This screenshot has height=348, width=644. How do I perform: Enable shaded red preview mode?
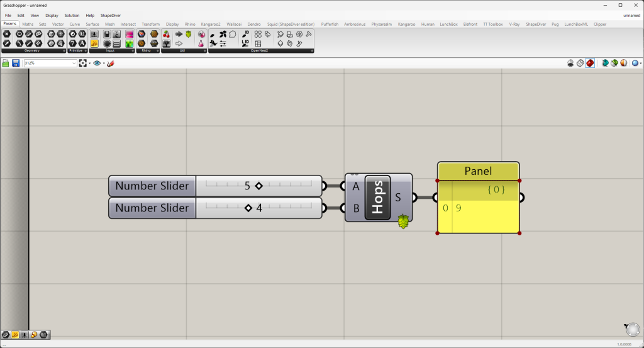(x=590, y=63)
